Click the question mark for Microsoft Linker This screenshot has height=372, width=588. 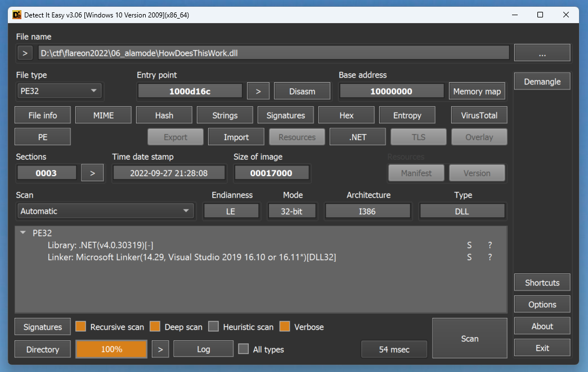click(490, 257)
